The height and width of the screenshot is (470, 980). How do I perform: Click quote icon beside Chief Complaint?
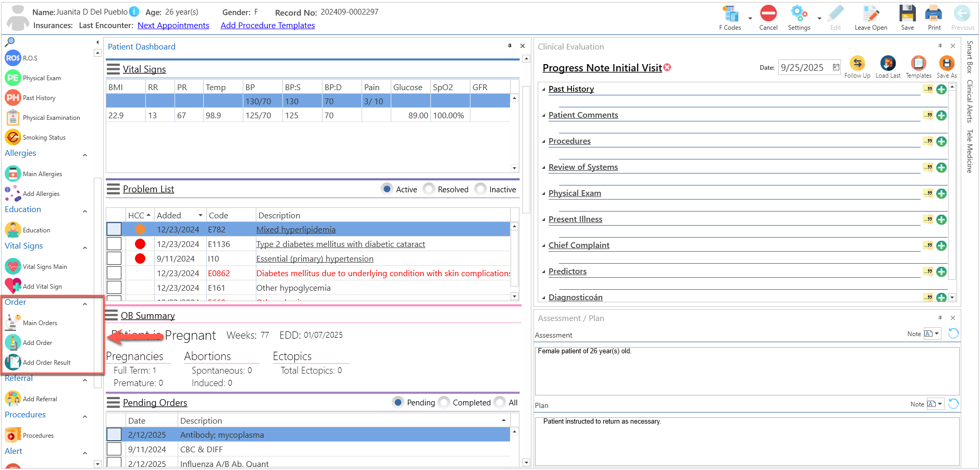[x=928, y=245]
